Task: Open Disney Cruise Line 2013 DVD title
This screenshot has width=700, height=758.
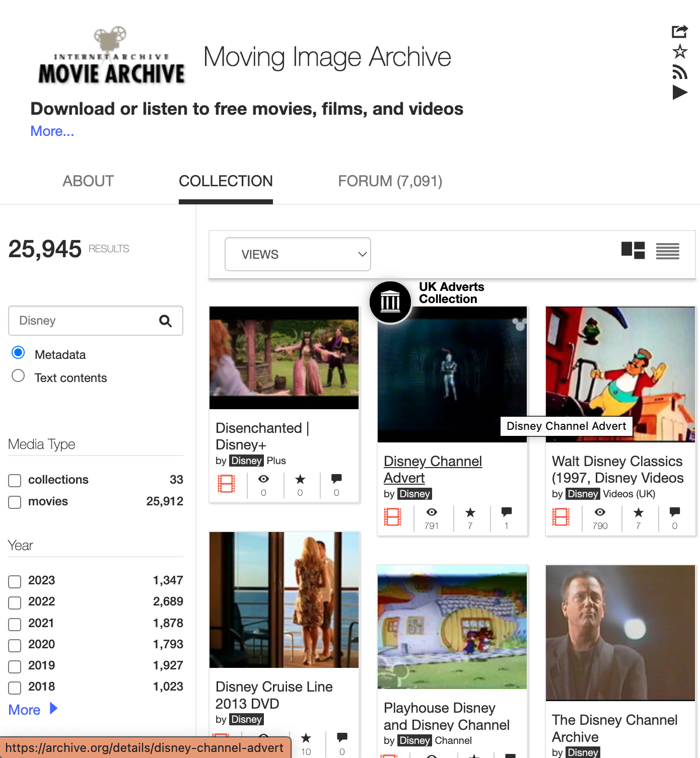Action: coord(274,695)
